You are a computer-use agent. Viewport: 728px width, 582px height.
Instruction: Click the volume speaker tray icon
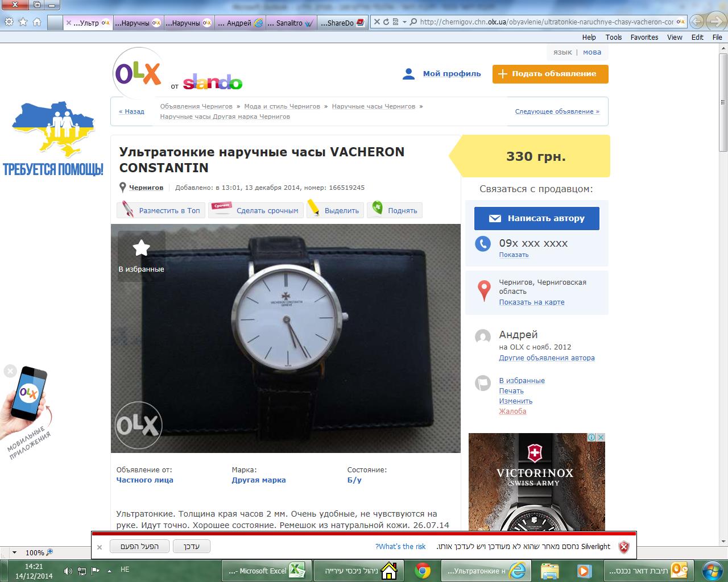68,571
